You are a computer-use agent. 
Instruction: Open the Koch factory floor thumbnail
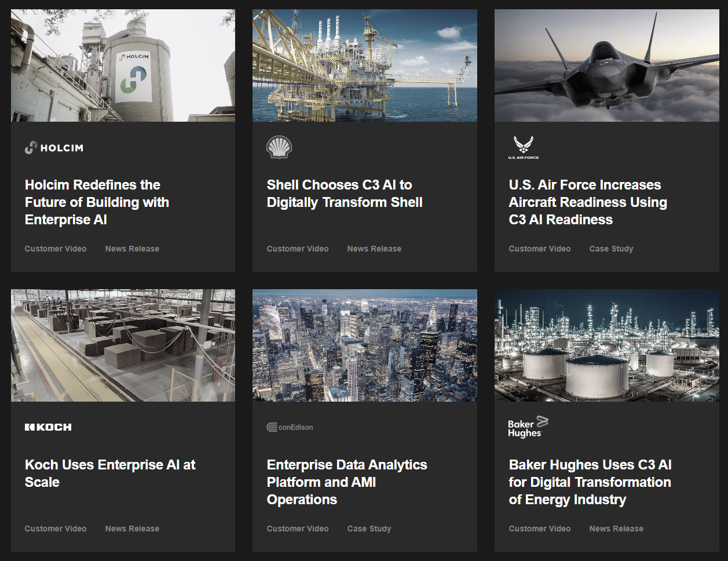pos(123,345)
